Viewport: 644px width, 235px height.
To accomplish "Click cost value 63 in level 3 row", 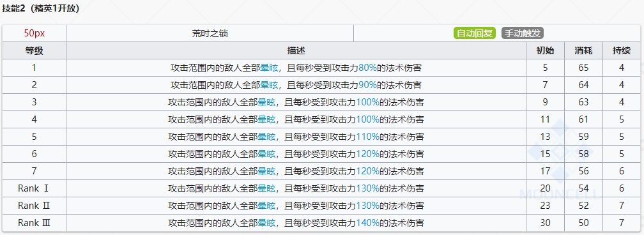I will click(x=584, y=102).
